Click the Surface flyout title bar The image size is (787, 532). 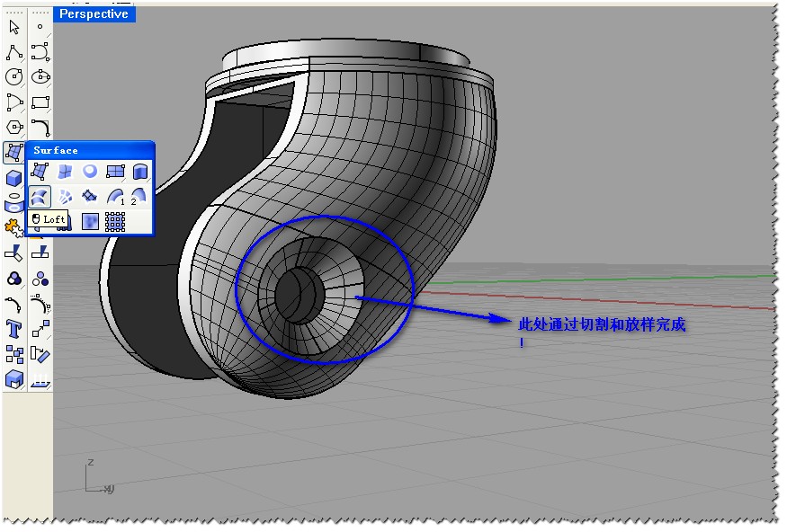point(90,150)
